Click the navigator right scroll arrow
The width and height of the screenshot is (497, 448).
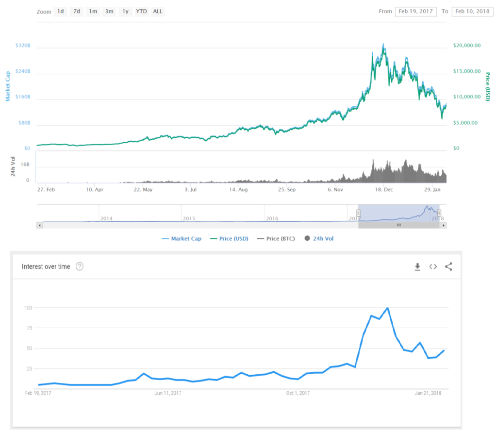tap(444, 225)
